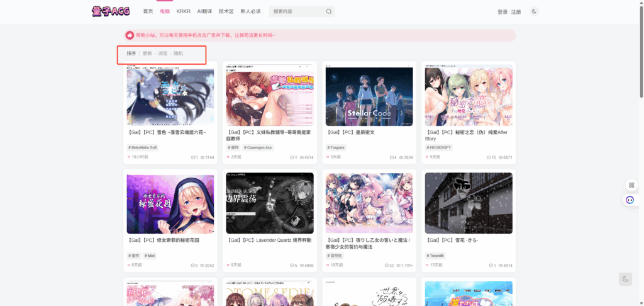Click eye icon with 4414 views
The width and height of the screenshot is (644, 306).
pyautogui.click(x=501, y=266)
